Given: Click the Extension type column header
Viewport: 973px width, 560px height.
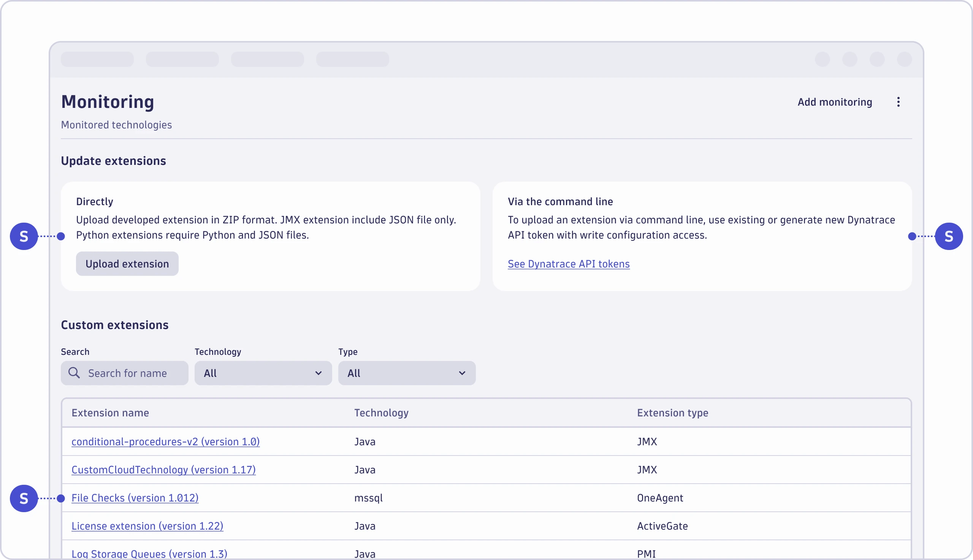Looking at the screenshot, I should pos(672,412).
